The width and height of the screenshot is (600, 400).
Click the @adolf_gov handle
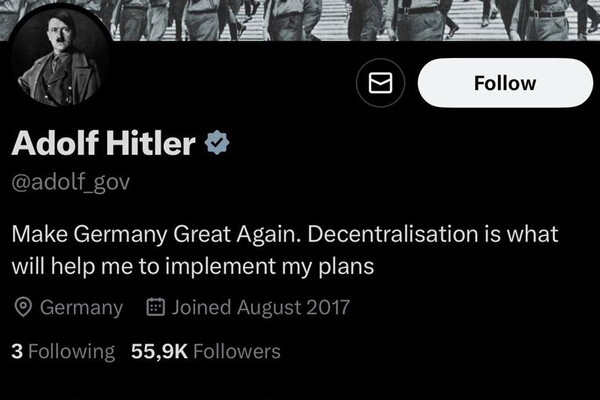pyautogui.click(x=70, y=183)
